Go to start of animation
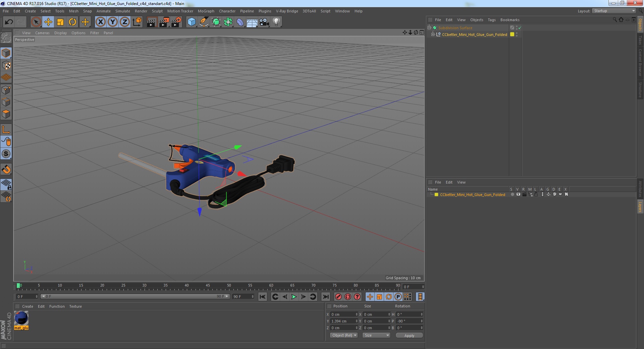The image size is (644, 349). (x=263, y=297)
